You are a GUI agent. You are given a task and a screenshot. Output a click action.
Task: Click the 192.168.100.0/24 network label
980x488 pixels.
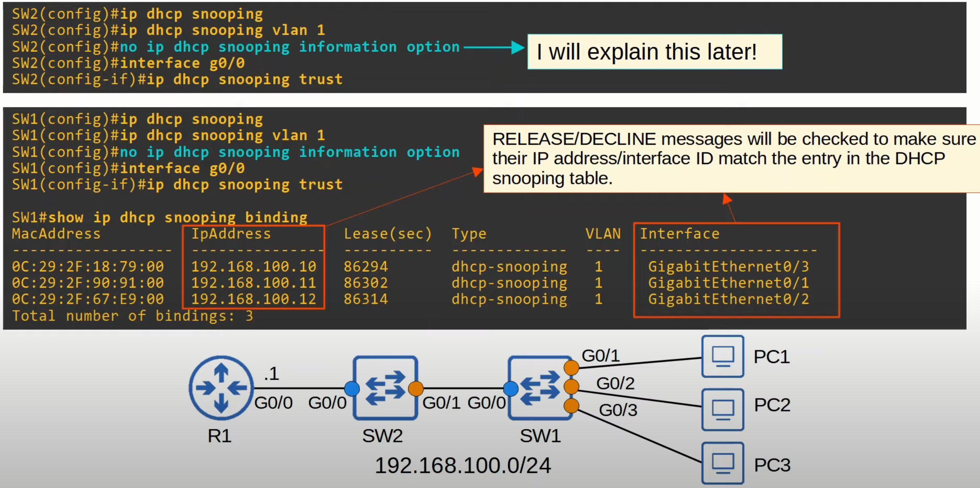point(462,466)
